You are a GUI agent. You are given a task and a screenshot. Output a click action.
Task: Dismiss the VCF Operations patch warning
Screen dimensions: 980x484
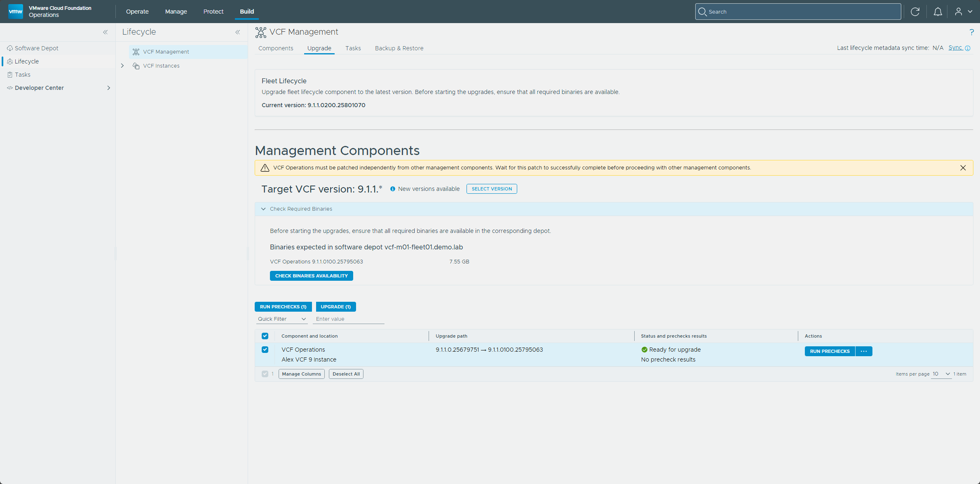point(963,168)
